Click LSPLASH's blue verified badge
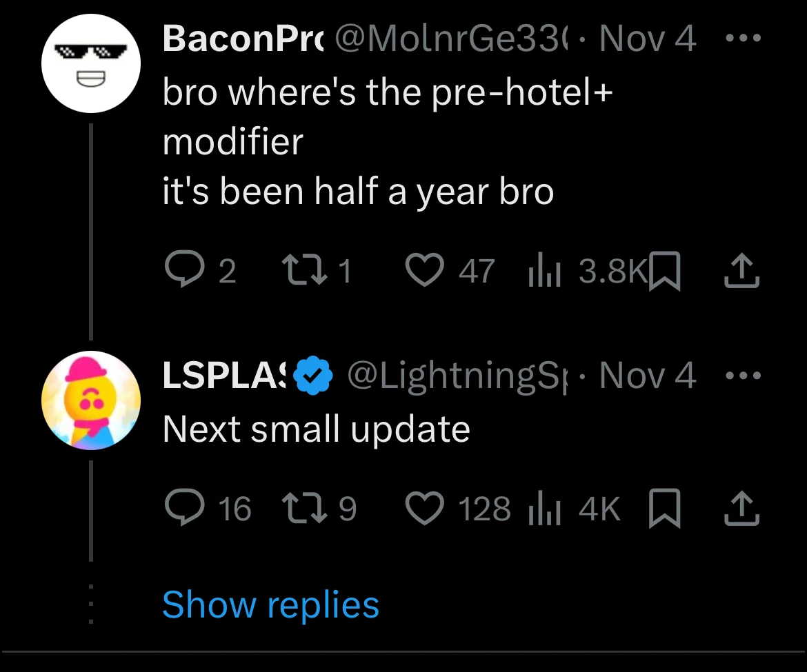807x672 pixels. click(314, 376)
